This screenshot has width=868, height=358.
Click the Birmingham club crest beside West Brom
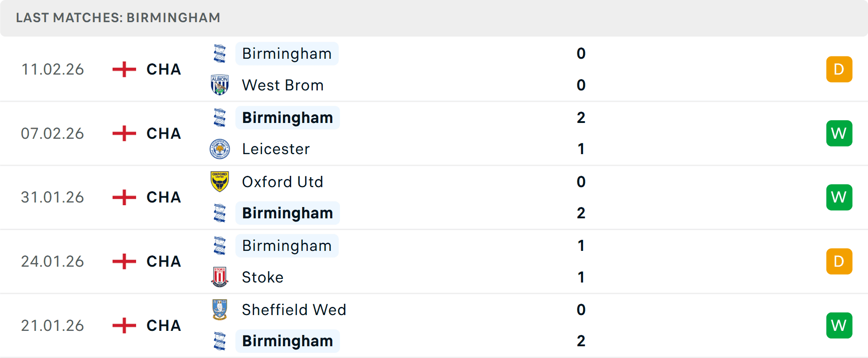(220, 53)
